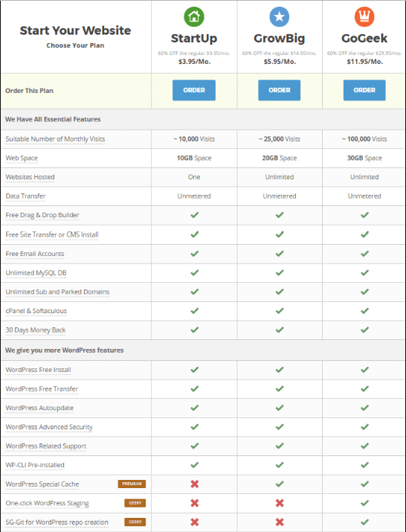
Task: Open the Data Transfer feature link
Action: [x=25, y=196]
